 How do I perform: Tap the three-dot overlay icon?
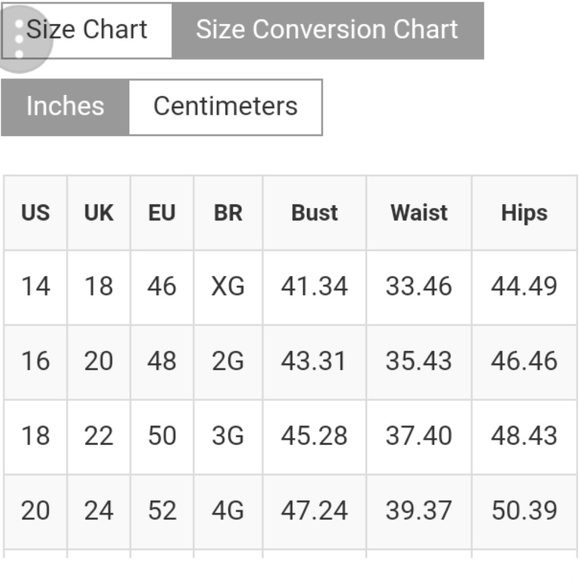[19, 39]
